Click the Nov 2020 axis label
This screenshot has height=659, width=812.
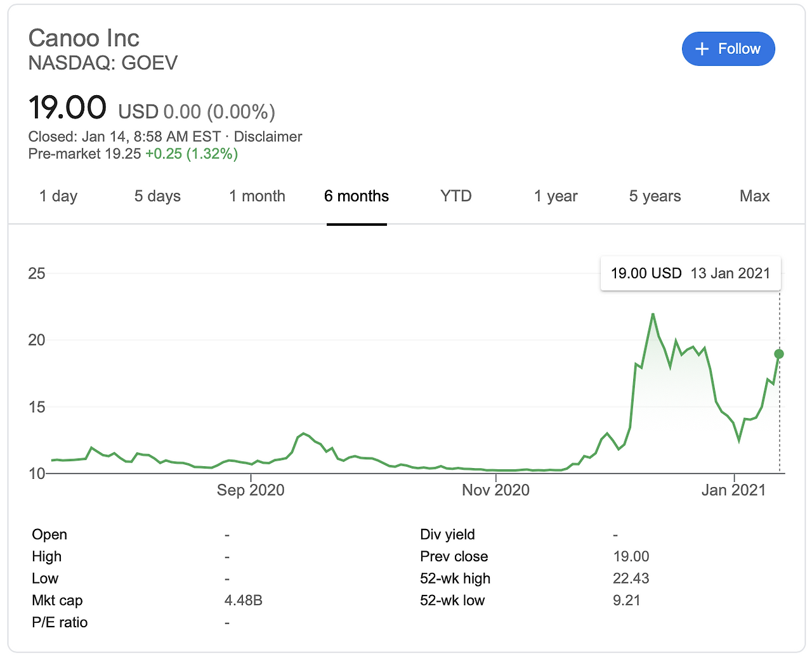[495, 490]
